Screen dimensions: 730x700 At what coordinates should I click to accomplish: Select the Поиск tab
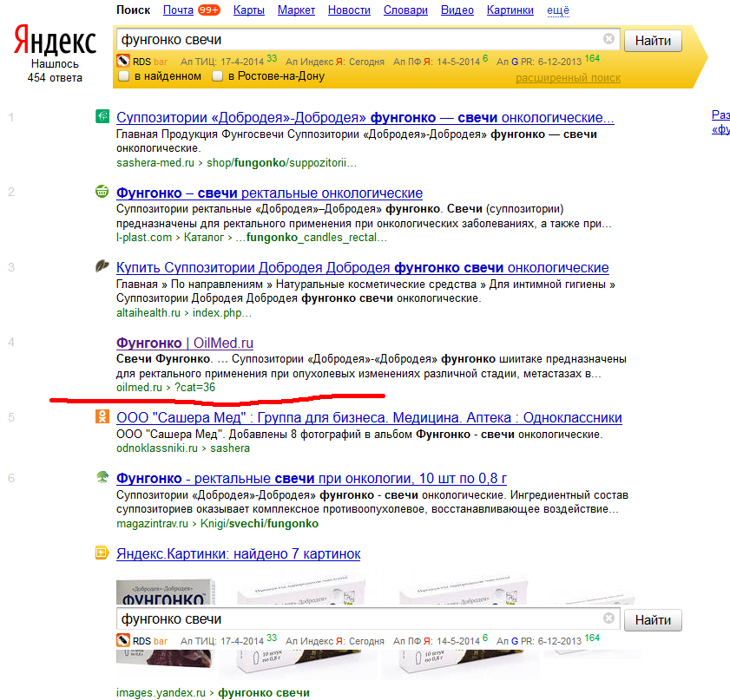[133, 10]
